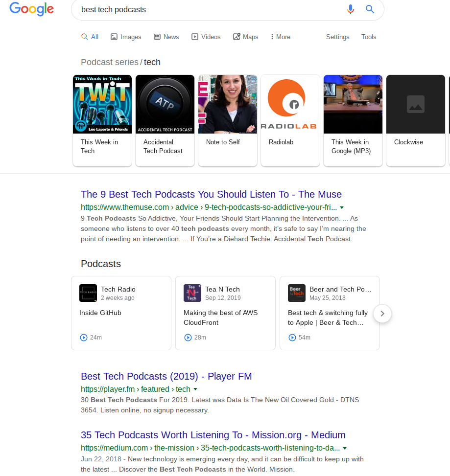Open Best Tech Podcasts (2019) Player FM
This screenshot has height=476, width=450.
click(x=166, y=376)
